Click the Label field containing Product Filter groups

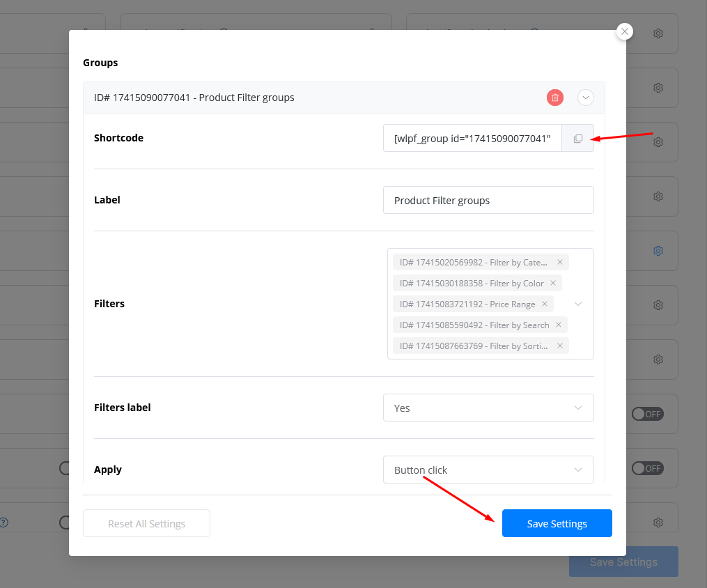tap(488, 200)
